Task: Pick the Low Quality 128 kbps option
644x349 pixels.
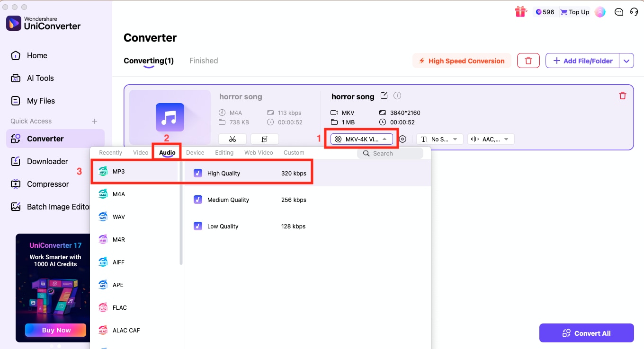Action: 251,226
